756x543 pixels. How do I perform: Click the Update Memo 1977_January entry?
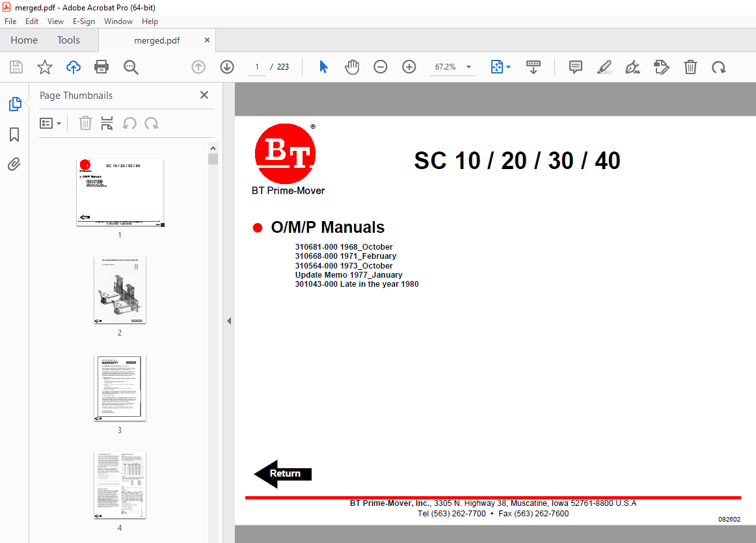click(349, 274)
